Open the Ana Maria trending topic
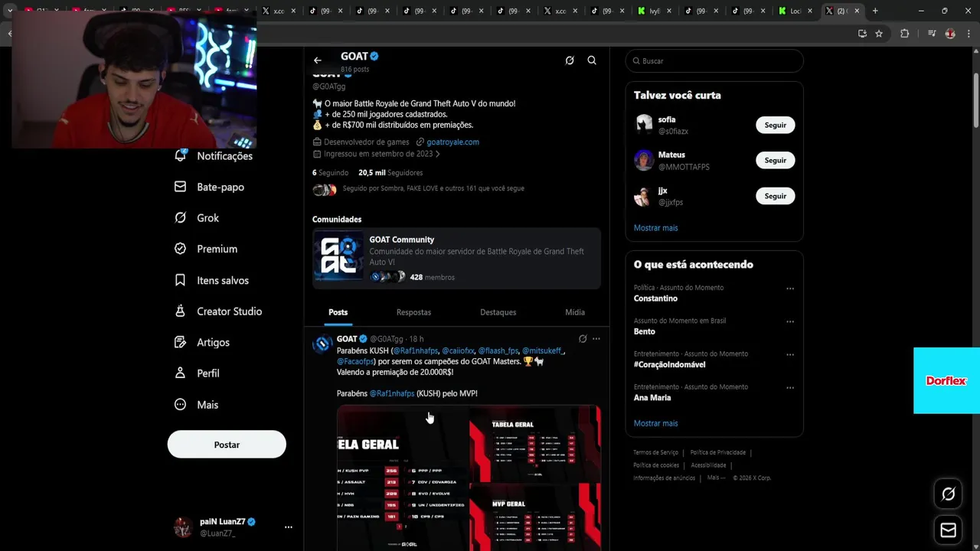 click(x=652, y=398)
